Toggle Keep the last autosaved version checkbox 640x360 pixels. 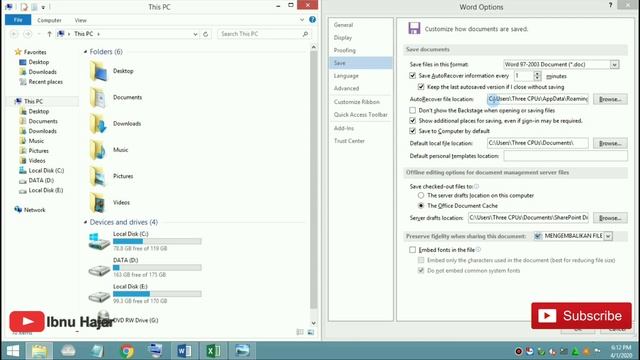click(421, 87)
